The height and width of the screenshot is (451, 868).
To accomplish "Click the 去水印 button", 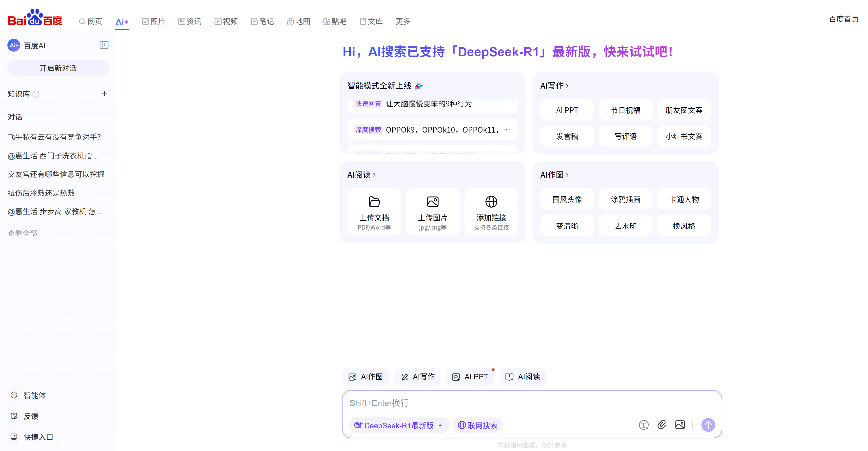I will [x=625, y=226].
